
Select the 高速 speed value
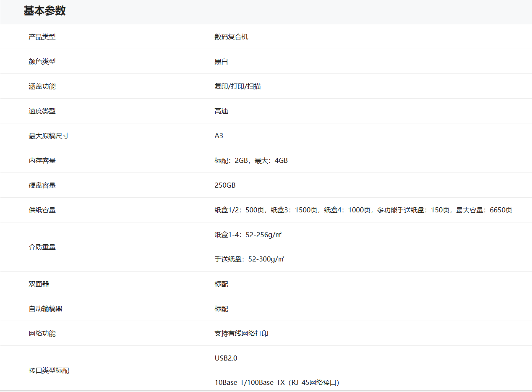coord(221,111)
